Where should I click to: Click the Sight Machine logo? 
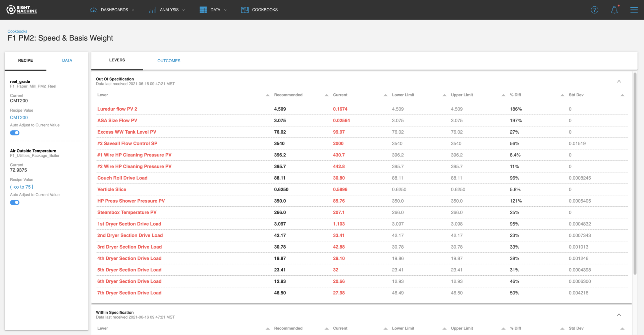22,10
